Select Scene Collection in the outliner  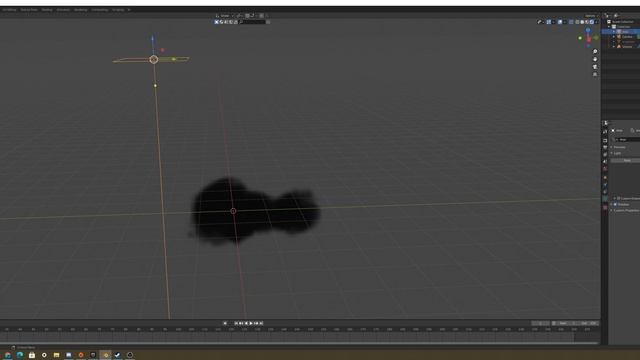coord(622,22)
